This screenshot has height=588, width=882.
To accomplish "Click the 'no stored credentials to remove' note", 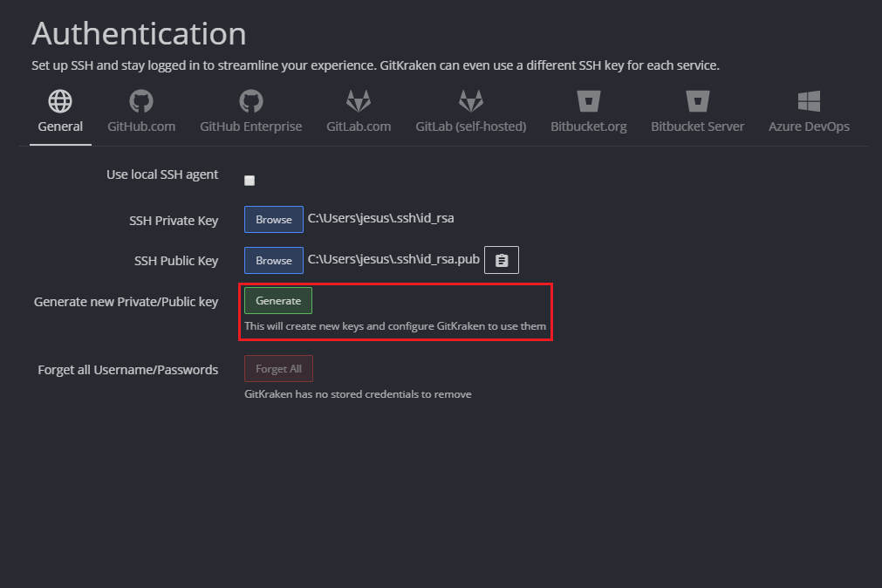I will [358, 394].
